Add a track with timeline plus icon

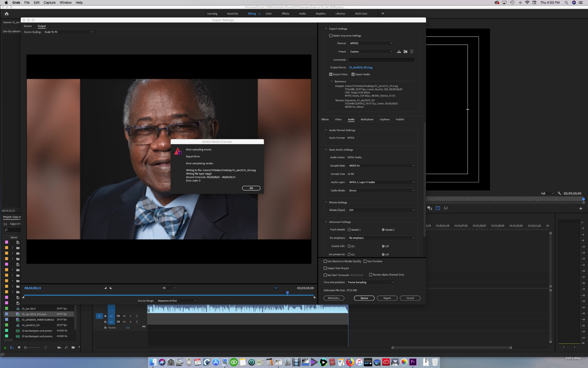(x=581, y=208)
